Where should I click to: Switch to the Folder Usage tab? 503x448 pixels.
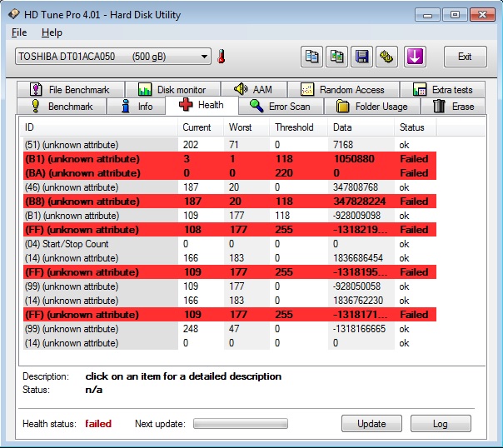[372, 106]
